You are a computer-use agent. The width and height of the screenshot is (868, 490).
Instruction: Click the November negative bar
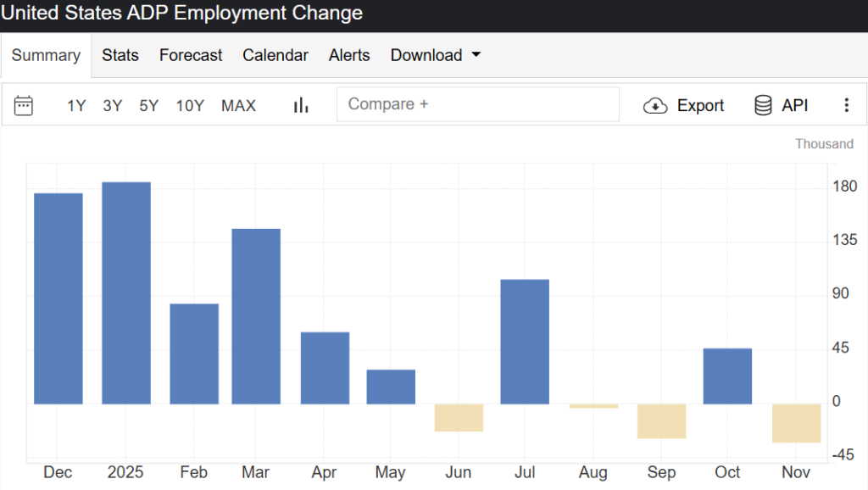point(796,423)
